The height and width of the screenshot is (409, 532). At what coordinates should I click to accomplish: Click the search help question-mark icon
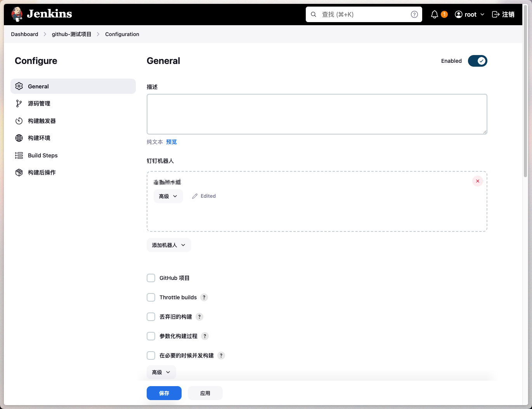414,14
